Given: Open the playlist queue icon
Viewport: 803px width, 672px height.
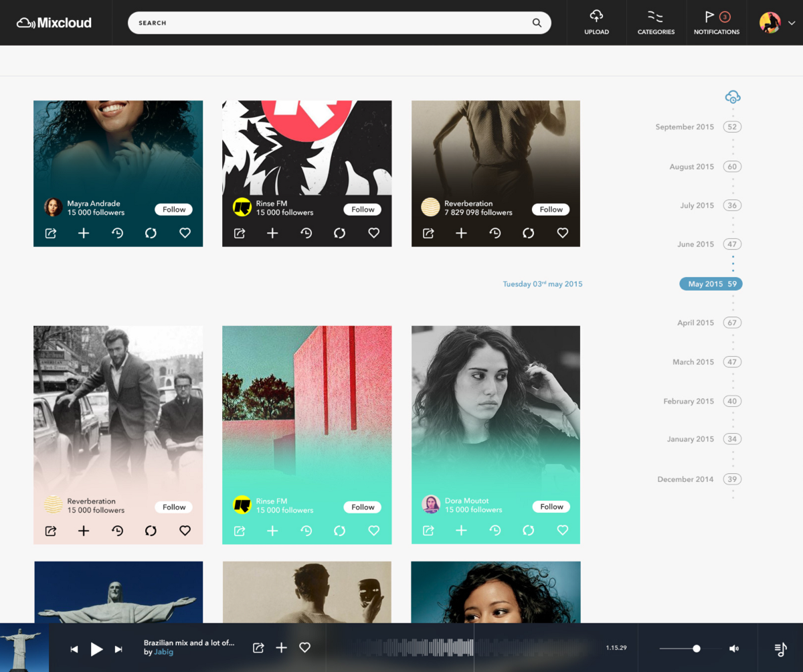Looking at the screenshot, I should (x=780, y=649).
